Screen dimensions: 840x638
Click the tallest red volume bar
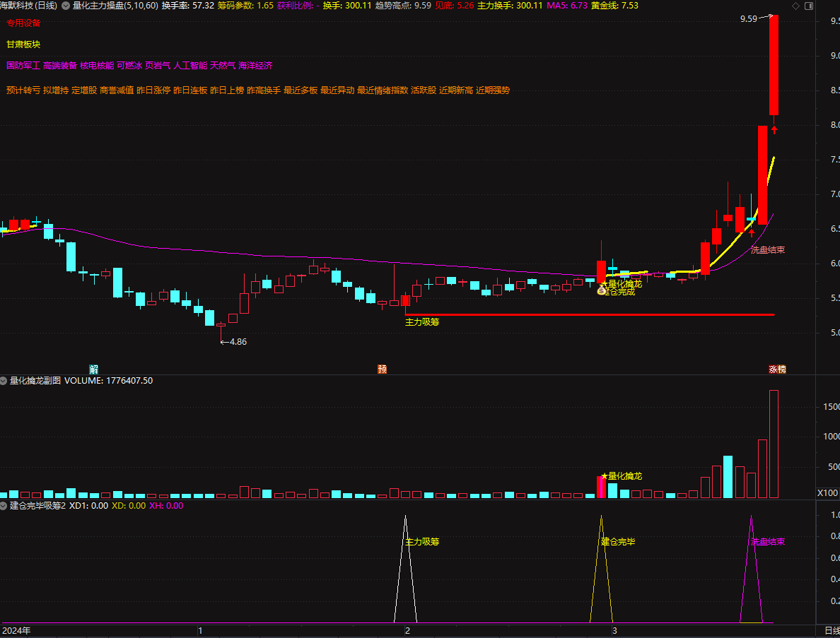(774, 444)
